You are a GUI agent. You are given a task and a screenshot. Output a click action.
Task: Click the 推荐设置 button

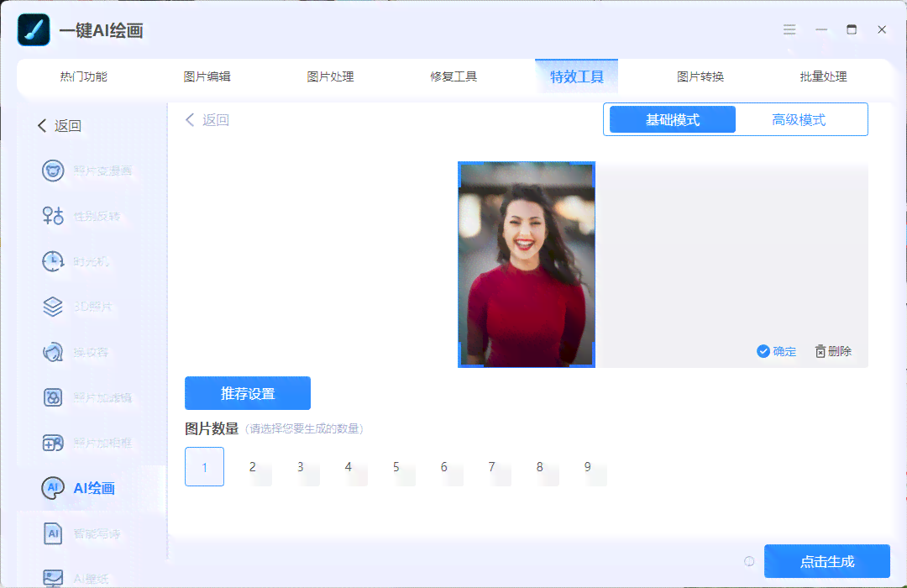[x=248, y=393]
